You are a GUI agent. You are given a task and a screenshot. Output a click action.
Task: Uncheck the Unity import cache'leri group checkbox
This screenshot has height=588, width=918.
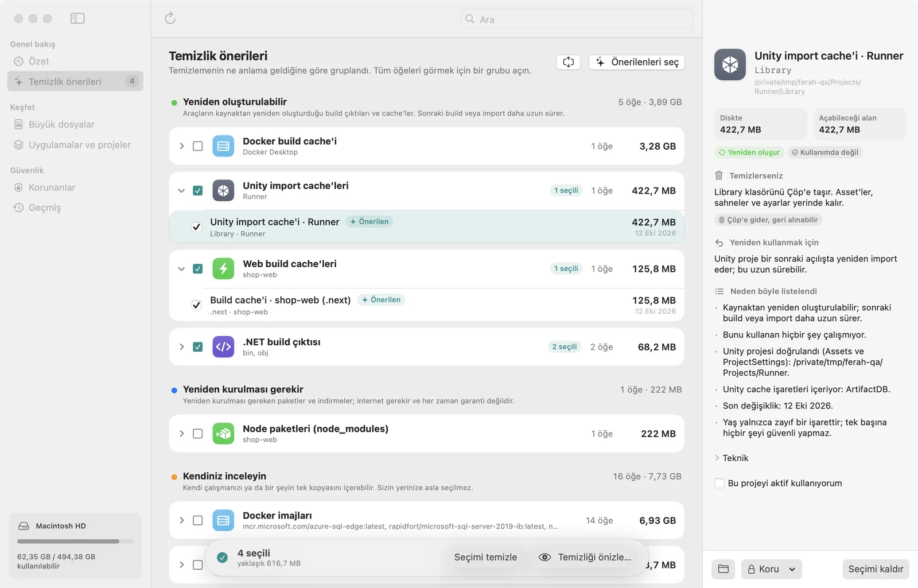pos(198,190)
